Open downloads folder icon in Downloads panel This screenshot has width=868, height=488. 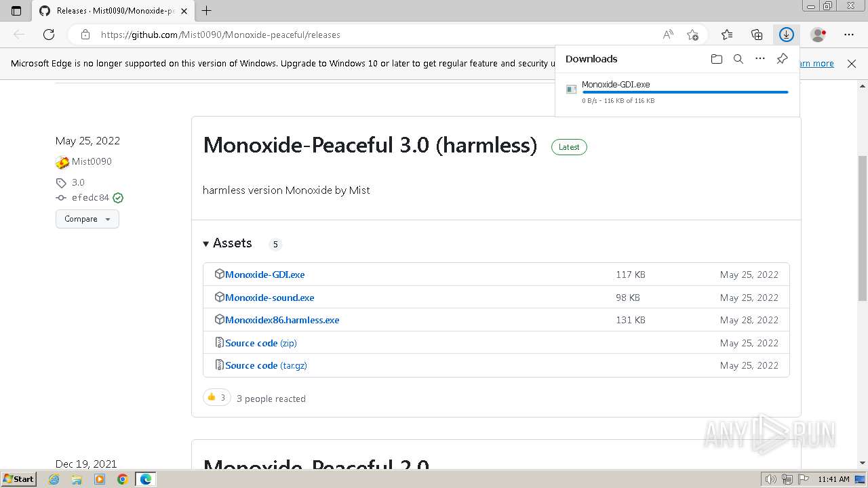[x=717, y=59]
